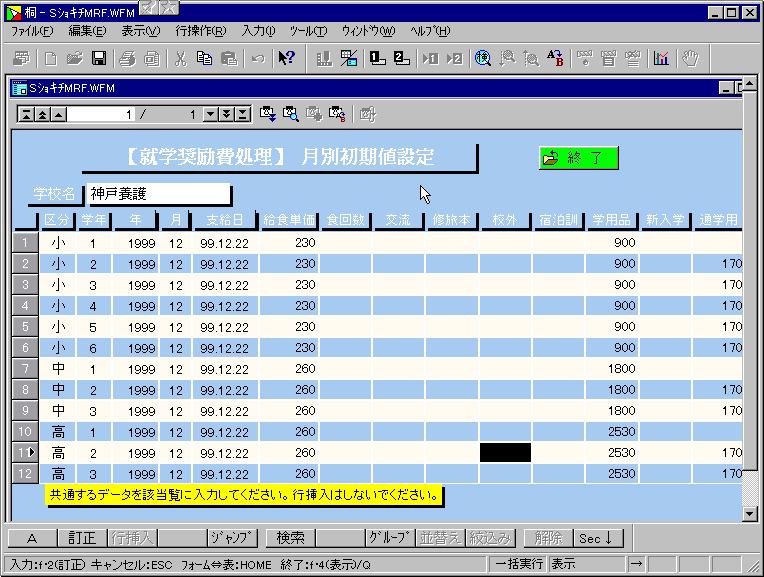Image resolution: width=764 pixels, height=577 pixels.
Task: Open the 行操作(R) menu
Action: (200, 31)
